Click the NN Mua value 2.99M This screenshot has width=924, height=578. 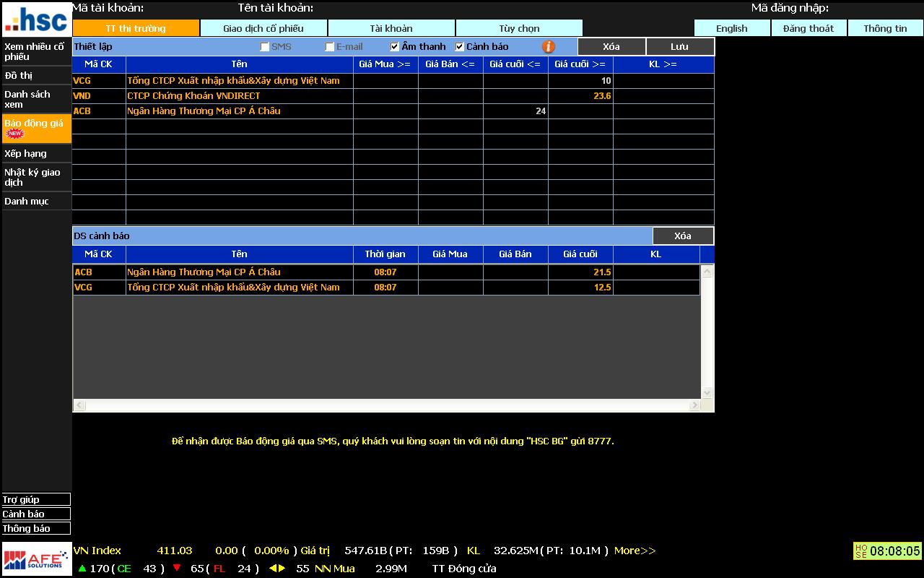coord(391,569)
